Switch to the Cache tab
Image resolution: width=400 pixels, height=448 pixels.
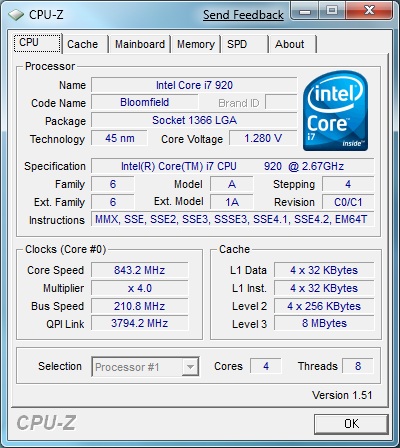(x=85, y=44)
